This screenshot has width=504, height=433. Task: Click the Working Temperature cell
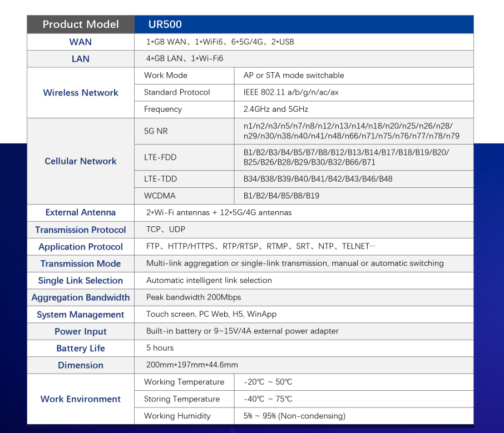pos(185,382)
